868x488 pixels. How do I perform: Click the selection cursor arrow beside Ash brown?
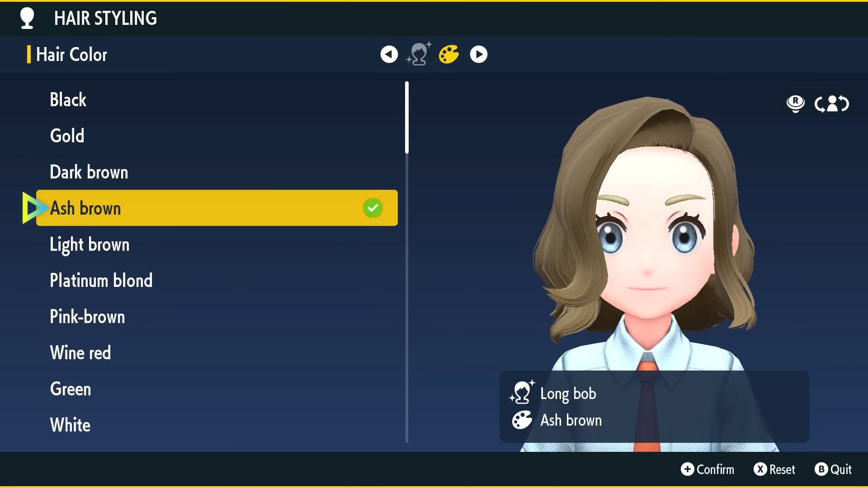(x=33, y=208)
